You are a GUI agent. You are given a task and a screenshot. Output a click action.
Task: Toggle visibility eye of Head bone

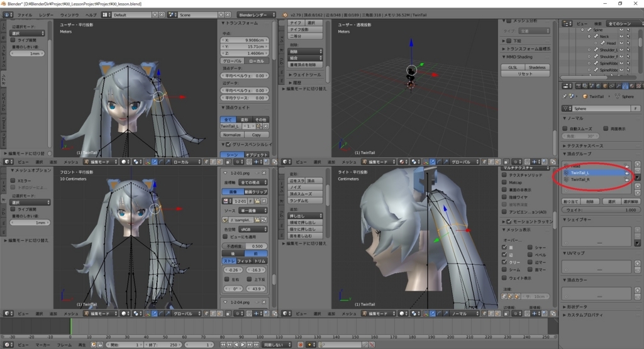point(621,43)
